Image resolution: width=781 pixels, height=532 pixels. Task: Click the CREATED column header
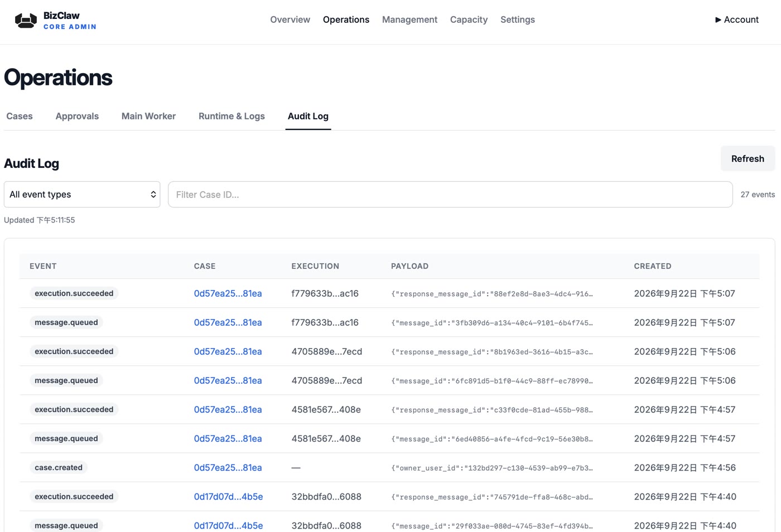(653, 266)
